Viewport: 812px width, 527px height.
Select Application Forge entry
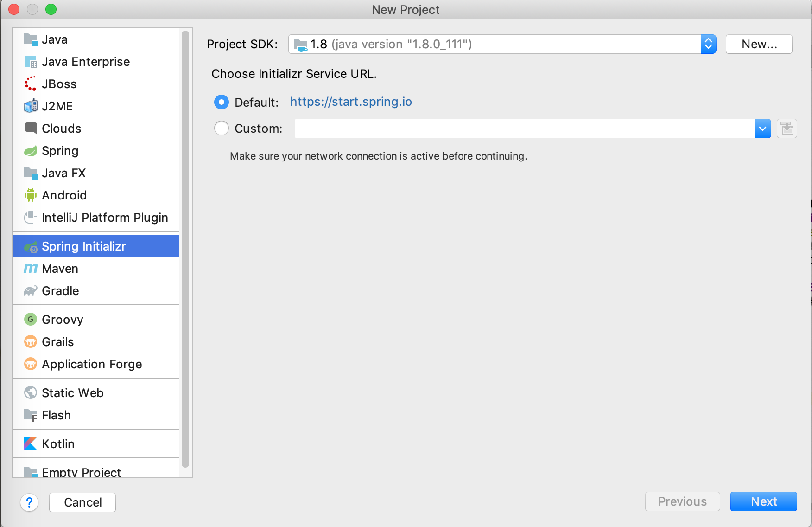pos(96,364)
